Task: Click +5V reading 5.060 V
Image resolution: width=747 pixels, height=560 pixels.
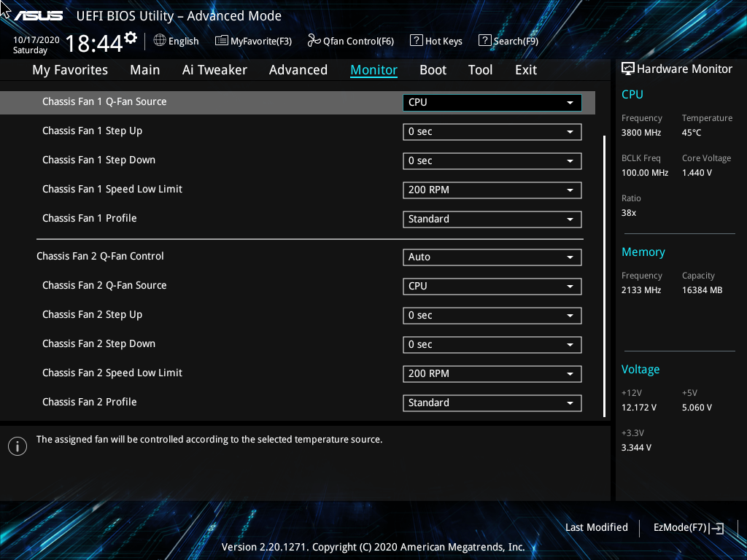Action: click(697, 408)
